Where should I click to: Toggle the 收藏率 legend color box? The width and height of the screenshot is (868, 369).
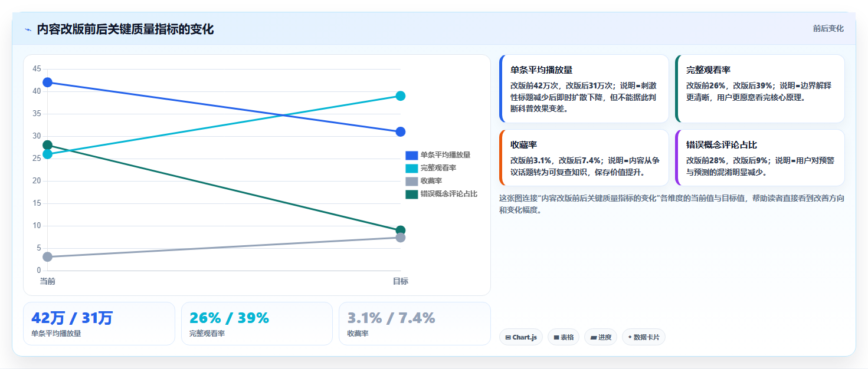(x=411, y=181)
